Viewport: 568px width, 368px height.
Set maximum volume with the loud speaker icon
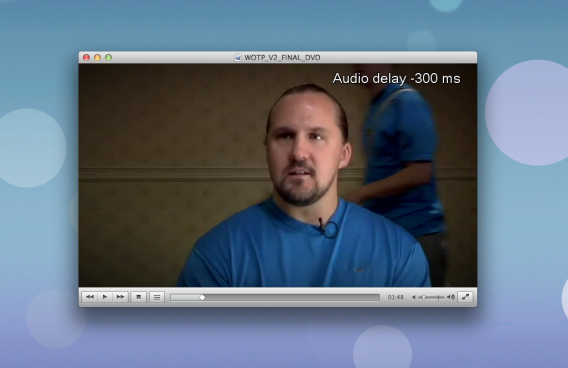[x=451, y=297]
